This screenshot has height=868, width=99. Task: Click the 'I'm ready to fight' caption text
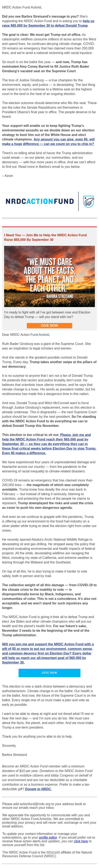[x=47, y=314]
